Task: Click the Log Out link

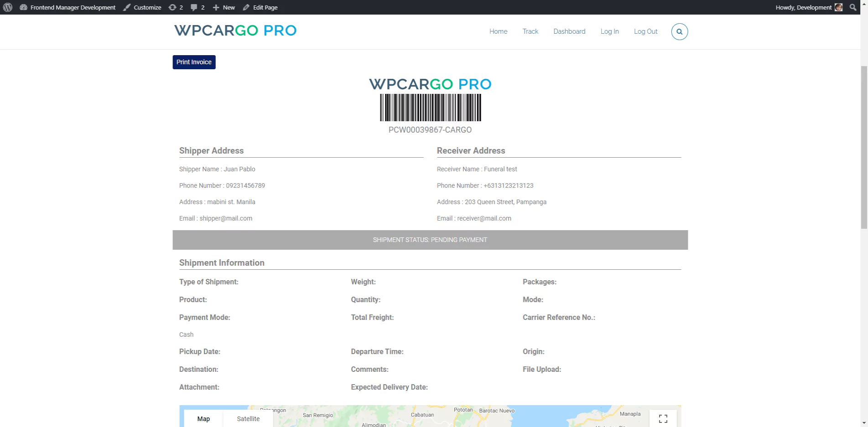Action: pyautogui.click(x=645, y=31)
